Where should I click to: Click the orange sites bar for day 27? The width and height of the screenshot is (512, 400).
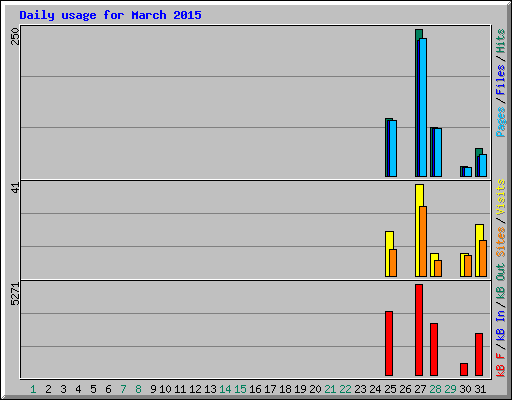pos(423,242)
